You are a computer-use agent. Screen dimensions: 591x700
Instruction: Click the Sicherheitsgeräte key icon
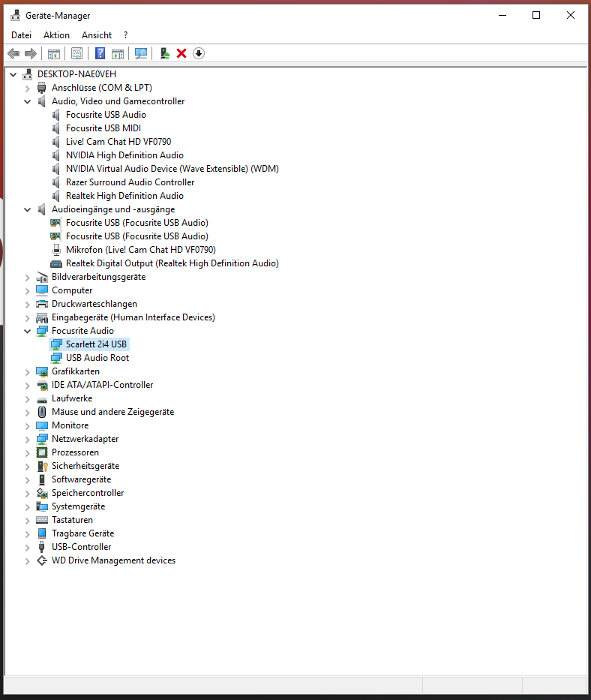(x=42, y=466)
